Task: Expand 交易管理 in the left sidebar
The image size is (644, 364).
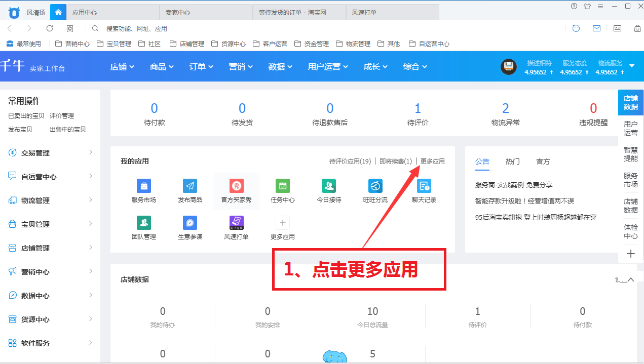Action: tap(51, 153)
